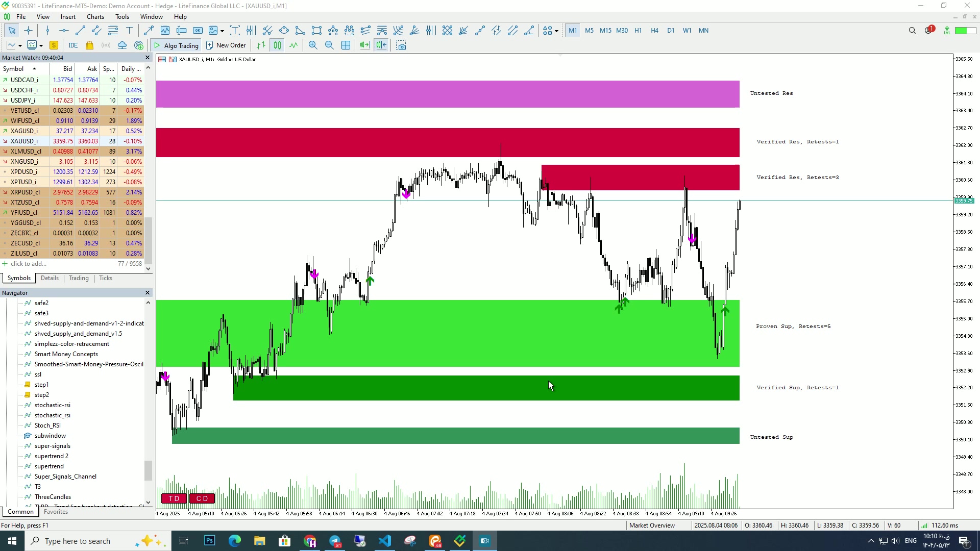Zoom in on the chart
Viewport: 980px width, 551px height.
(313, 45)
